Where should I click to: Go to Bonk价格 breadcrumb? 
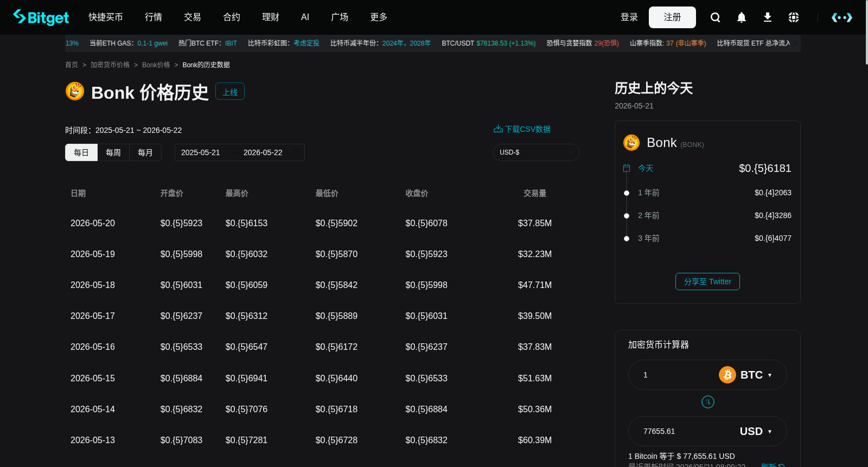[x=156, y=65]
